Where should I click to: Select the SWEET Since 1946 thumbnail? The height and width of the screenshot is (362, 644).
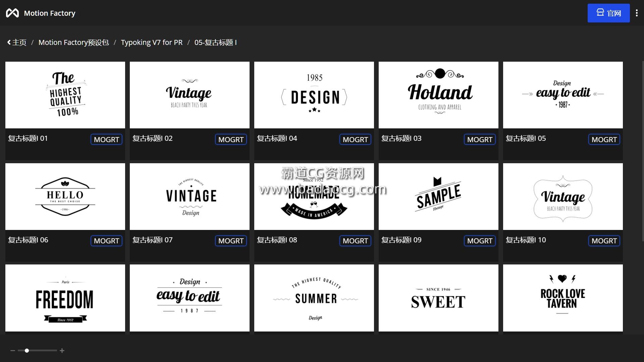tap(438, 298)
